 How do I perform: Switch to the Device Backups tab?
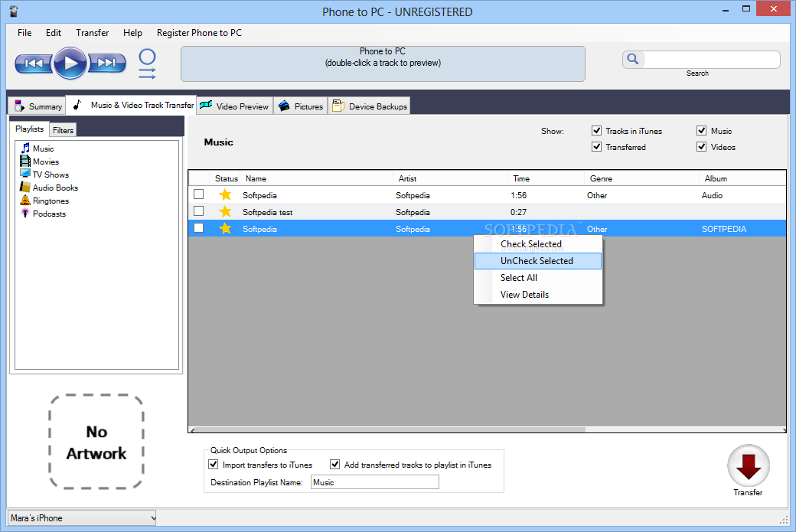point(370,106)
